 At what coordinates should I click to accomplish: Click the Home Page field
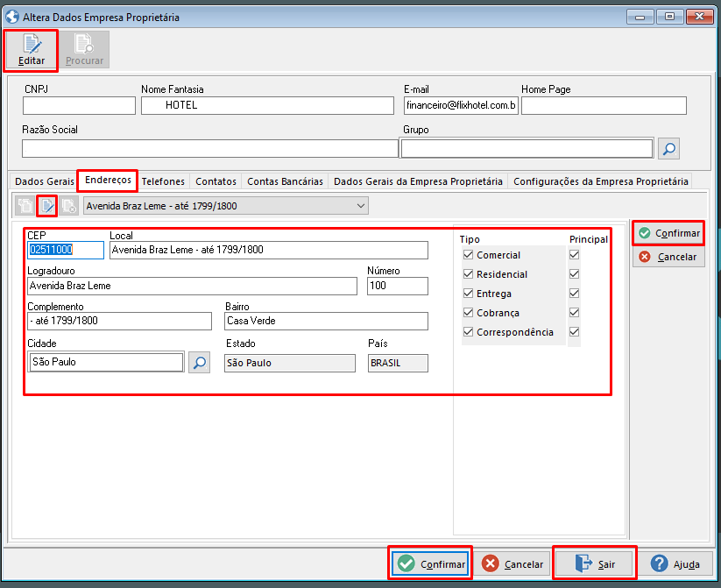(604, 105)
